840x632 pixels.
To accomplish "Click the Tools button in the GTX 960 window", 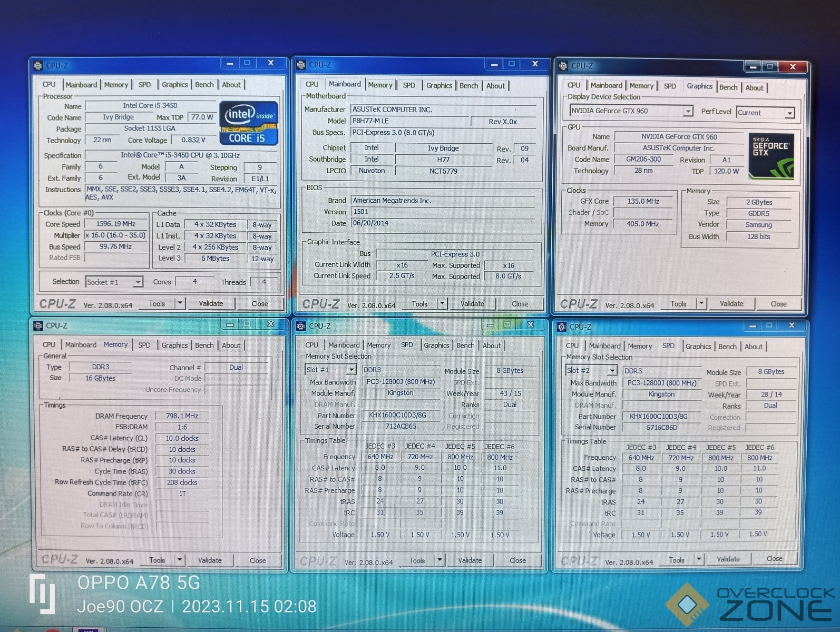I will [679, 303].
